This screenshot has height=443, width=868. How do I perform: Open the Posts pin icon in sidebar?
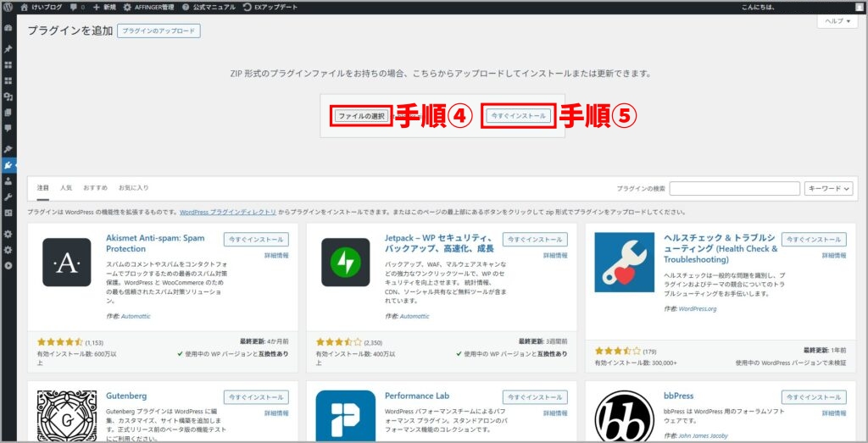click(x=8, y=49)
